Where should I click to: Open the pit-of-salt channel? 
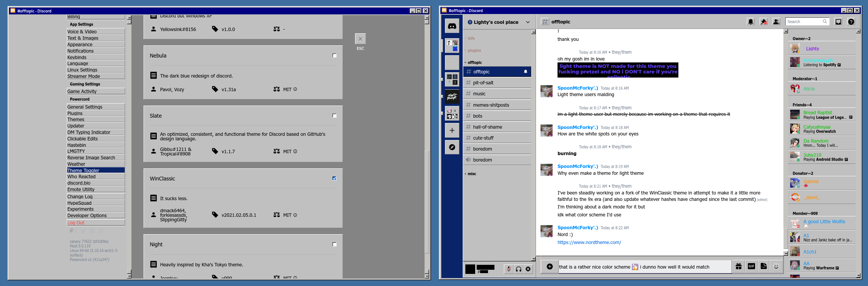tap(497, 83)
